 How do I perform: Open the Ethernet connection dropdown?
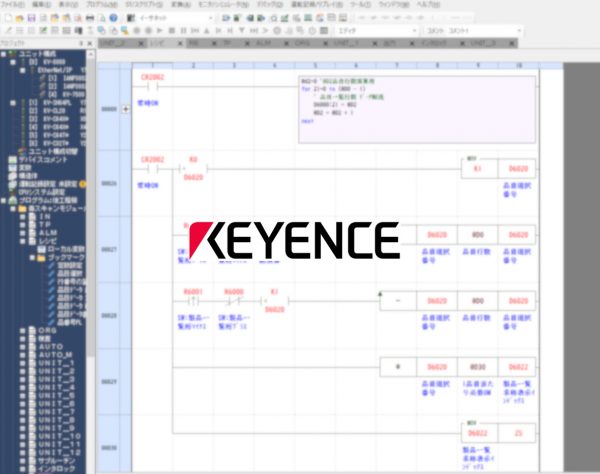pyautogui.click(x=210, y=18)
